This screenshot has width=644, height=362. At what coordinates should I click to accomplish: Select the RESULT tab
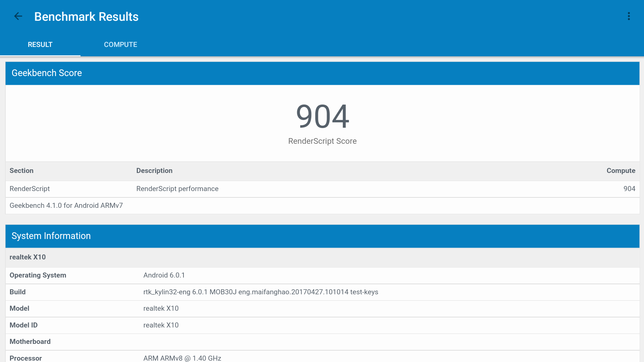pos(40,45)
